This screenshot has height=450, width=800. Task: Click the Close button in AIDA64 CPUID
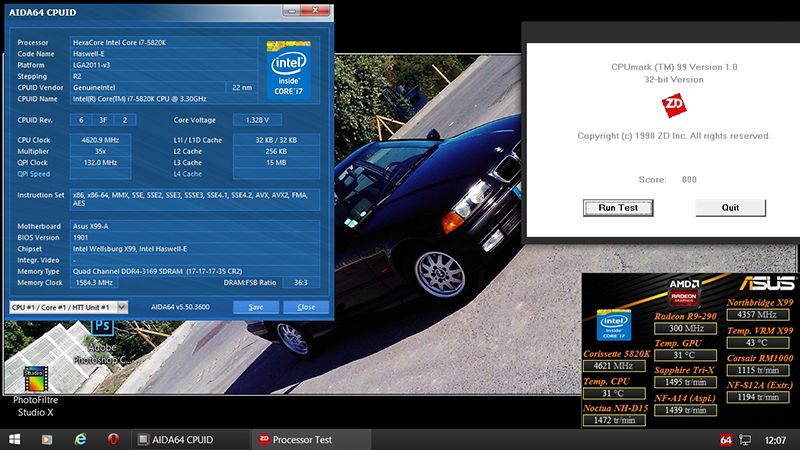coord(306,307)
